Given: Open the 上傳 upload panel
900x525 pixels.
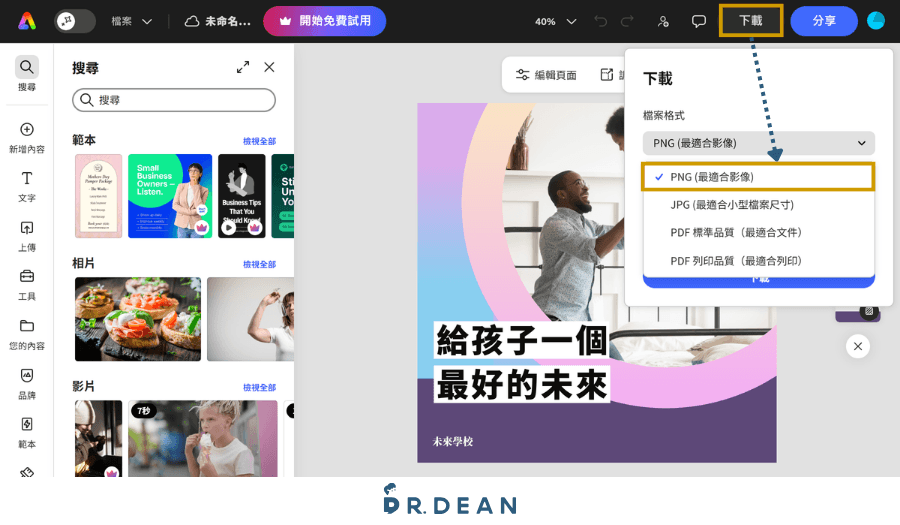Looking at the screenshot, I should [27, 236].
